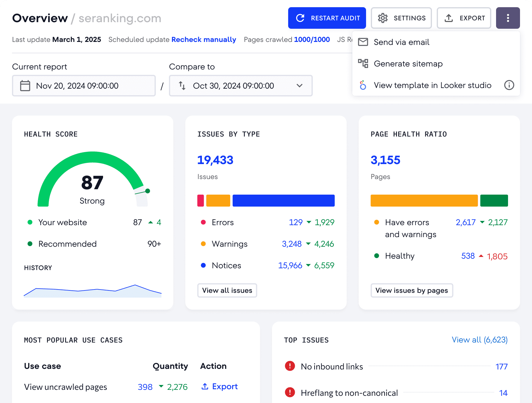
Task: Click the Restart Audit refresh icon
Action: pos(300,18)
